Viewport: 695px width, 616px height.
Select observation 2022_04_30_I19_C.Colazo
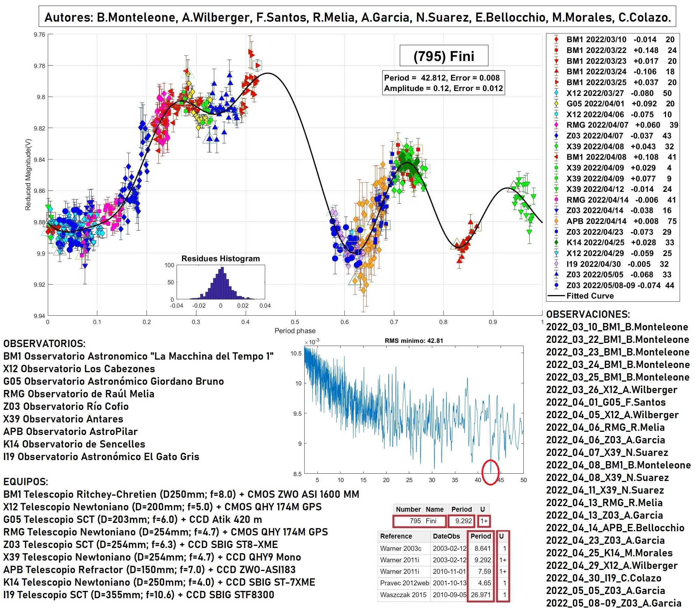coord(604,578)
